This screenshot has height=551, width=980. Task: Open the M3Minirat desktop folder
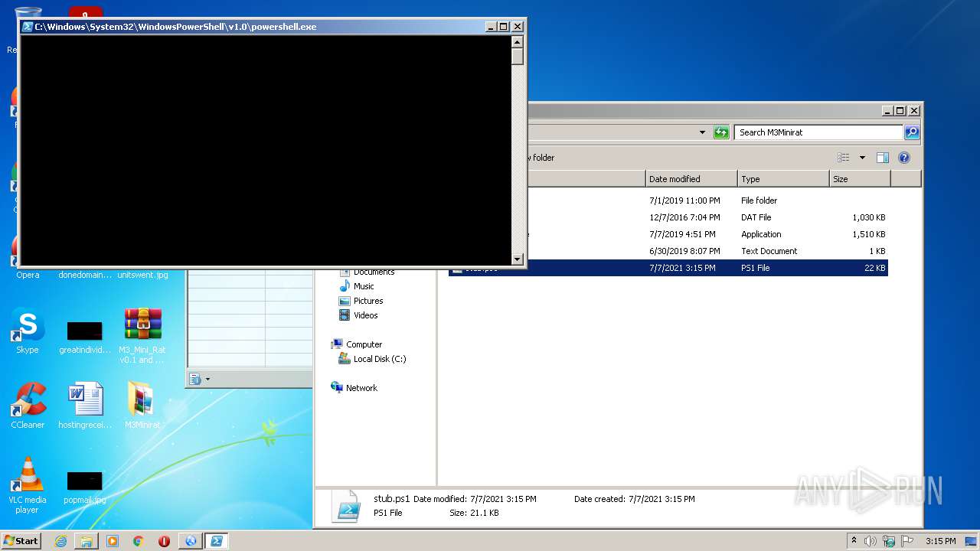point(142,406)
